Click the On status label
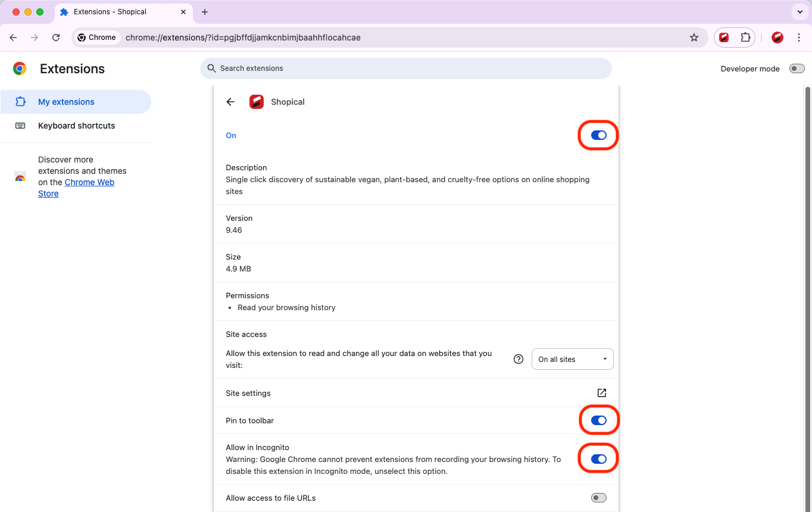The image size is (812, 512). click(231, 136)
